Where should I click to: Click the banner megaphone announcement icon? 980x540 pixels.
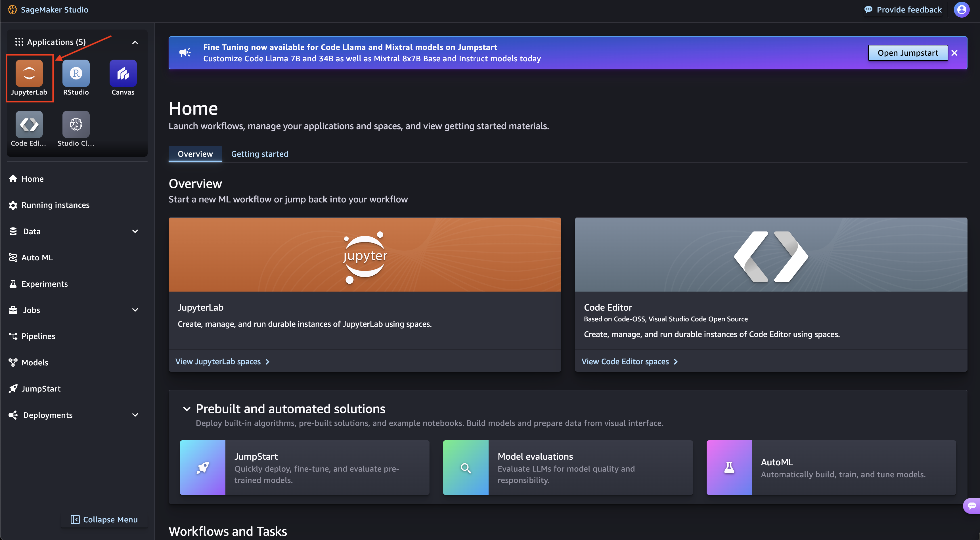[x=185, y=53]
